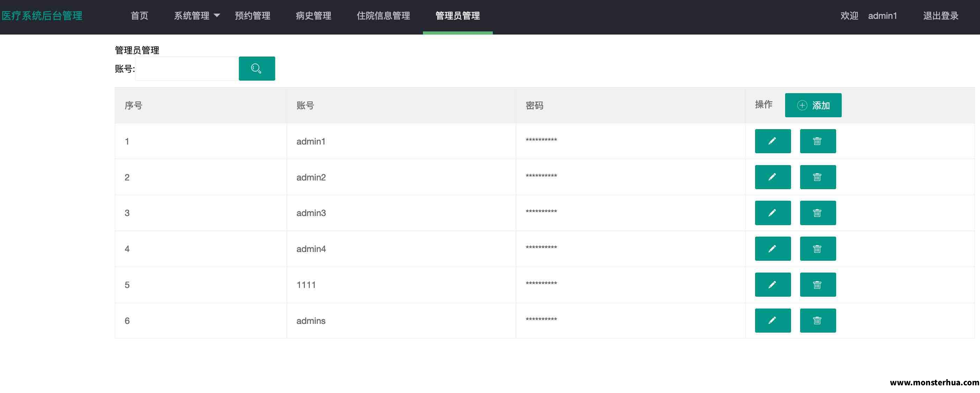The image size is (980, 393).
Task: Click the 添加 add button
Action: (x=813, y=105)
